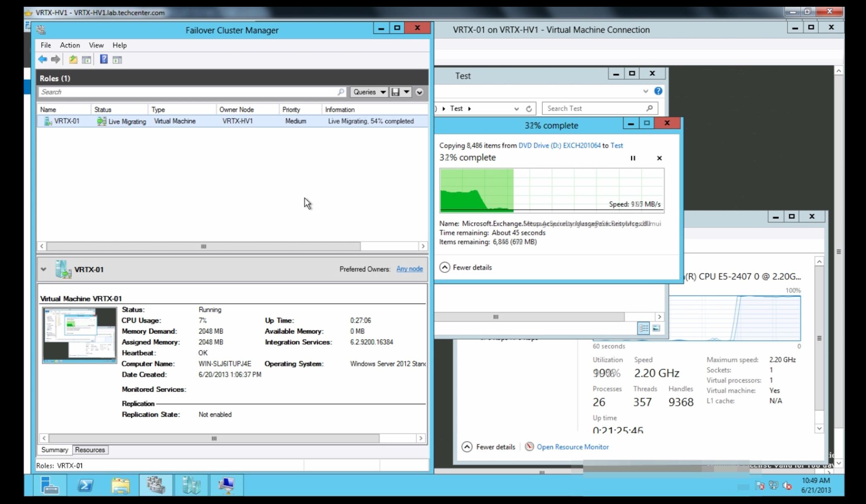Open the File menu
866x504 pixels.
[46, 45]
